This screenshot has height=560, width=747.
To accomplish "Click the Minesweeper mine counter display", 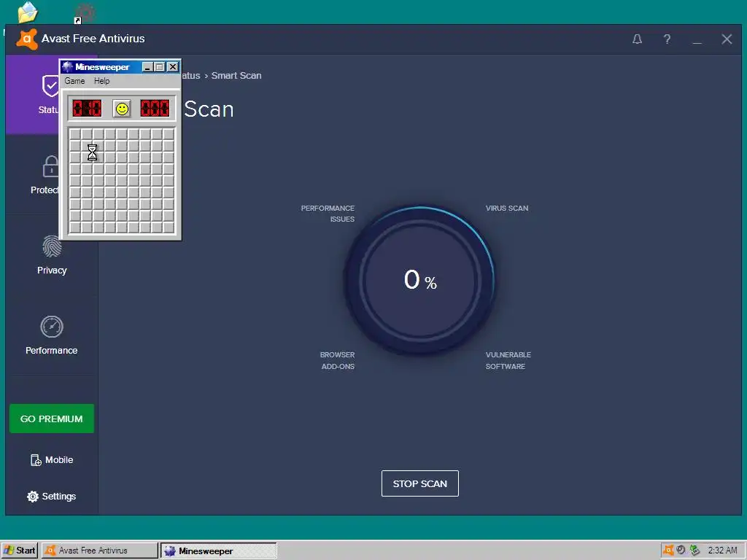I will (87, 109).
